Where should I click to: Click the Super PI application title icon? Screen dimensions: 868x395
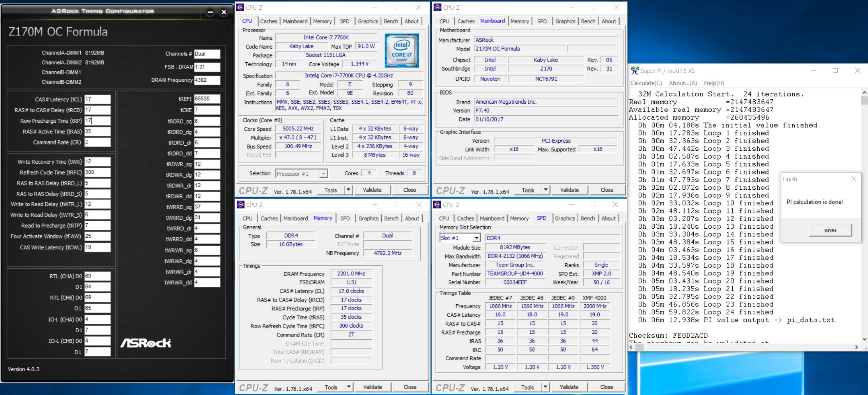[634, 71]
